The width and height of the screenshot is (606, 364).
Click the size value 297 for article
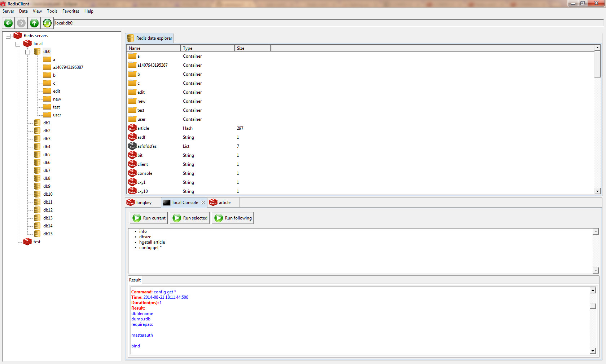point(240,128)
